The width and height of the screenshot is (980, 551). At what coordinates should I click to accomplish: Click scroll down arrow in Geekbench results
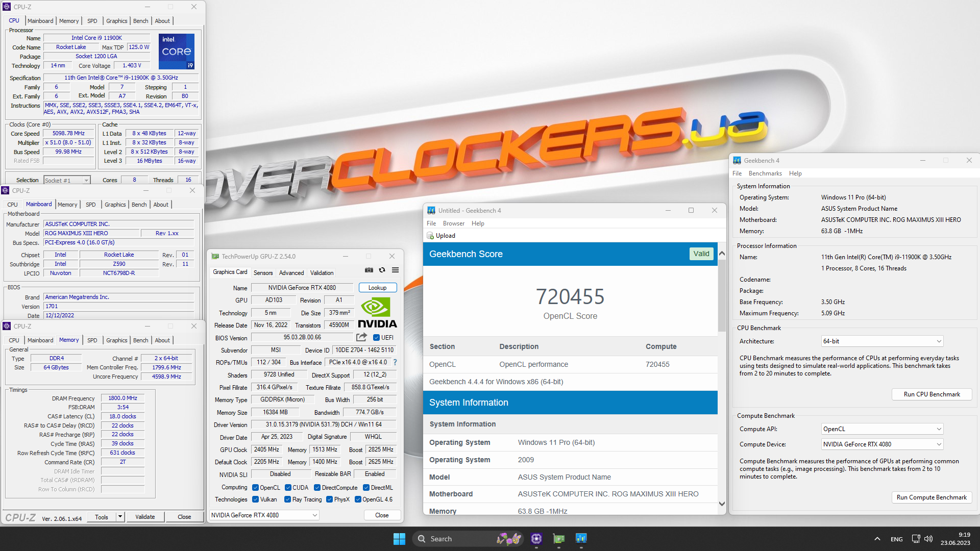coord(721,504)
